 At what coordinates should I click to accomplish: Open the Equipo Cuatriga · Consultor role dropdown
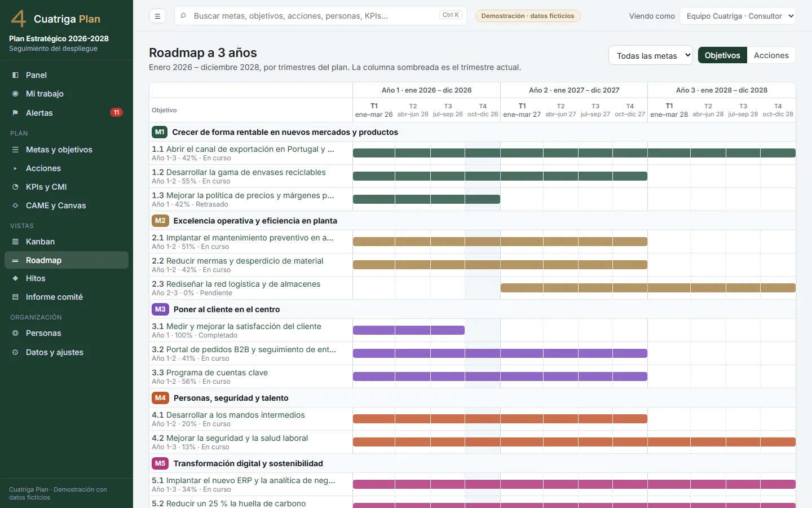click(x=738, y=16)
